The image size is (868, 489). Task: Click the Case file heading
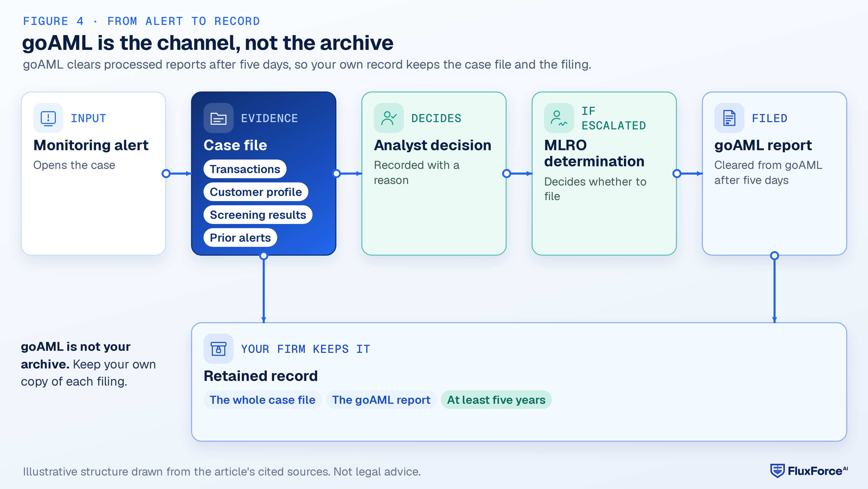coord(235,145)
